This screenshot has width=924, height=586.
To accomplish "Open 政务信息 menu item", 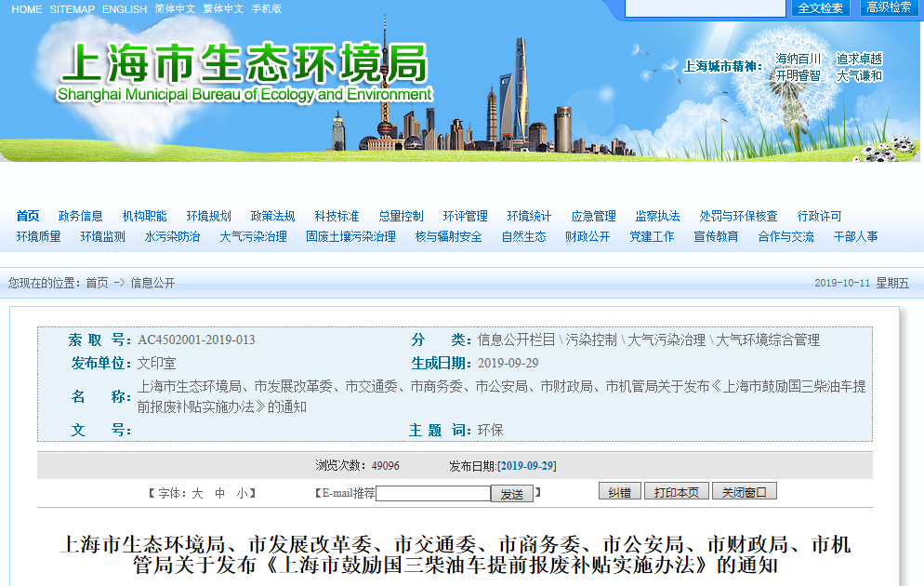I will click(80, 216).
